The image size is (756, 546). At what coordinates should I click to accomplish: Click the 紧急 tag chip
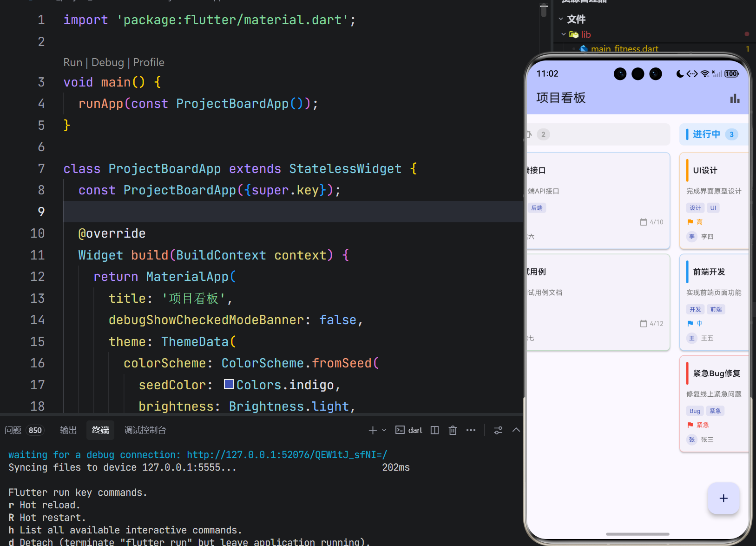[x=715, y=411]
